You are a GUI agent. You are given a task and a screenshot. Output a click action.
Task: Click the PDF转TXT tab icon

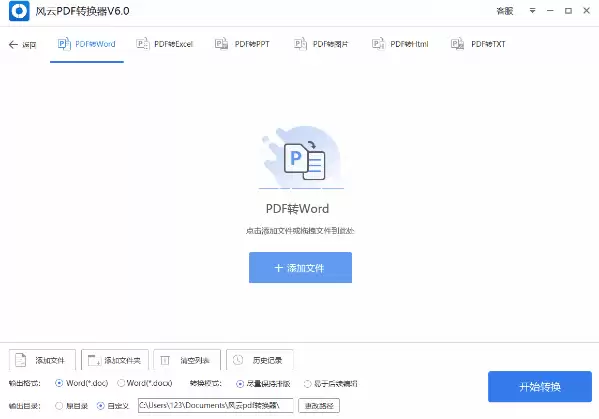pos(457,44)
